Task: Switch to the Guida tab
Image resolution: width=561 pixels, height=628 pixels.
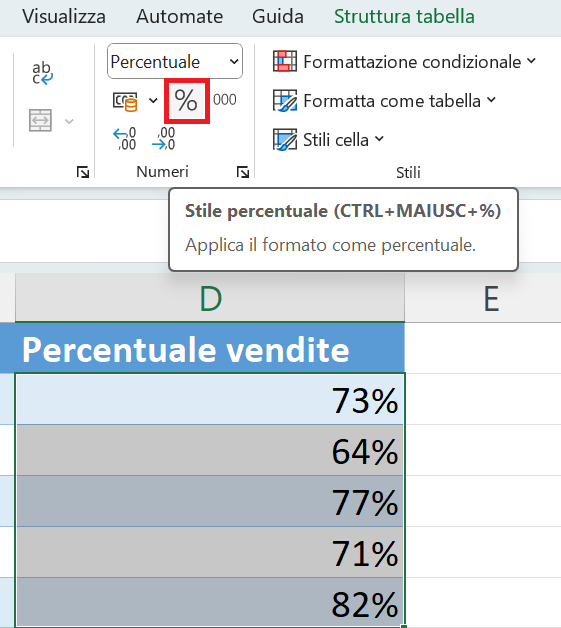Action: coord(277,17)
